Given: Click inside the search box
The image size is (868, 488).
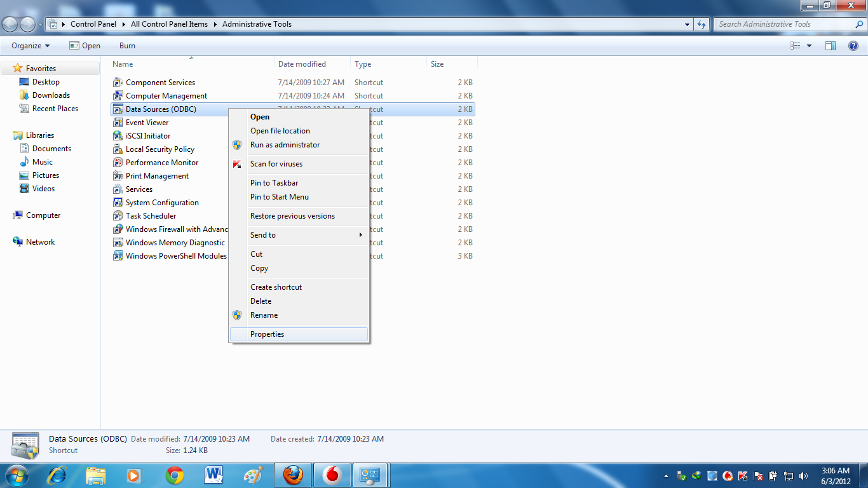Looking at the screenshot, I should pyautogui.click(x=782, y=24).
